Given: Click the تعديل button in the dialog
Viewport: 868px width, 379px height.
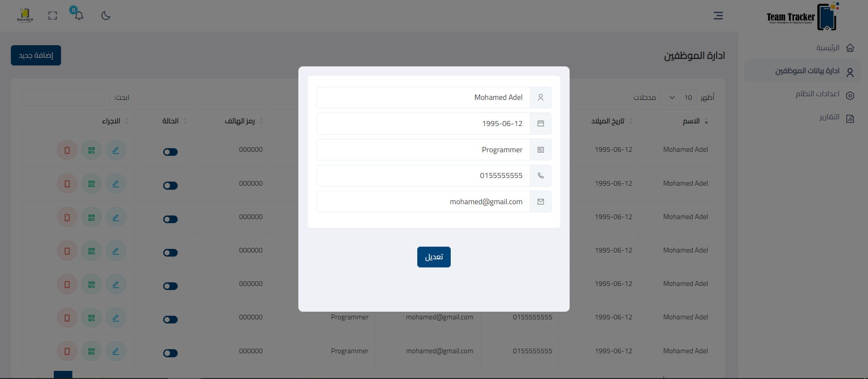Looking at the screenshot, I should pos(434,257).
